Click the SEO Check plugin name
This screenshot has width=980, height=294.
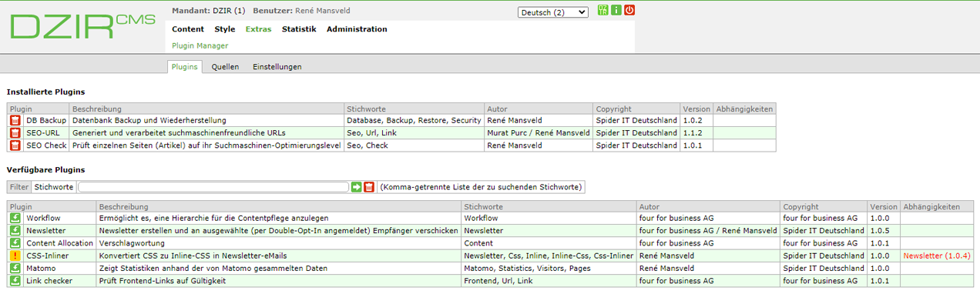46,145
